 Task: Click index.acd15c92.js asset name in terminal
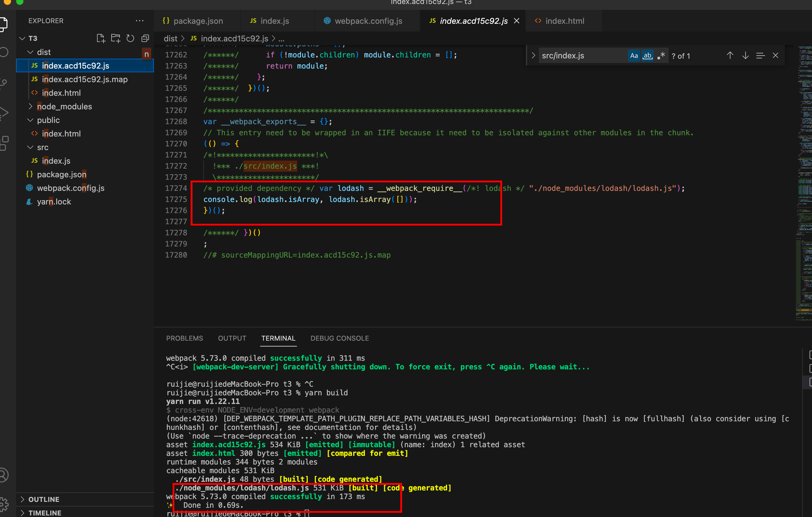[x=229, y=444]
